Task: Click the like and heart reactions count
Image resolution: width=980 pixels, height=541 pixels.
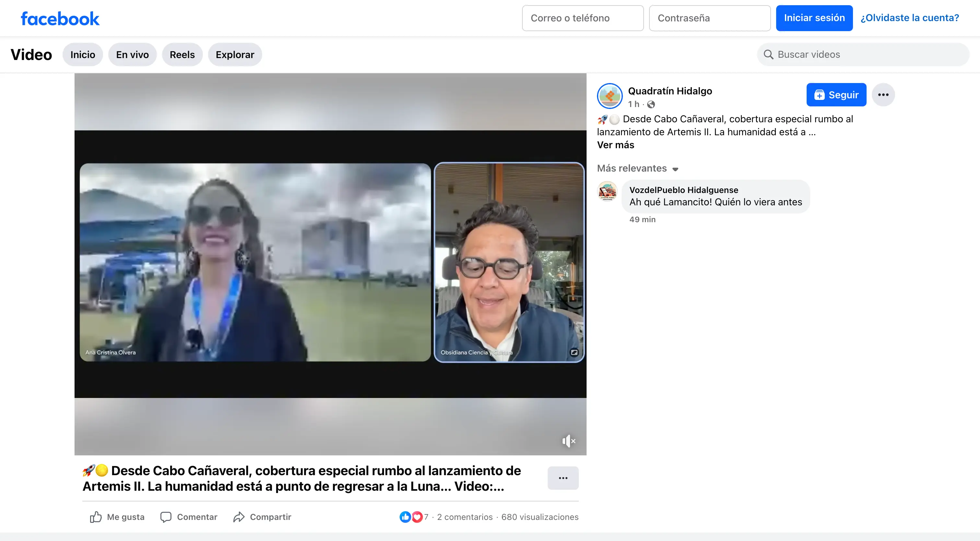Action: coord(414,517)
